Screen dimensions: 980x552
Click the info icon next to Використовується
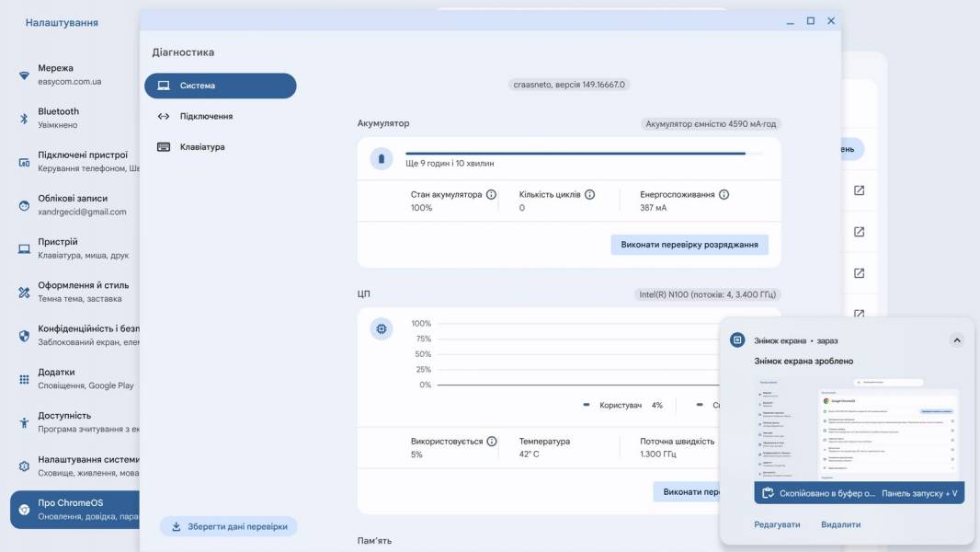pyautogui.click(x=492, y=442)
